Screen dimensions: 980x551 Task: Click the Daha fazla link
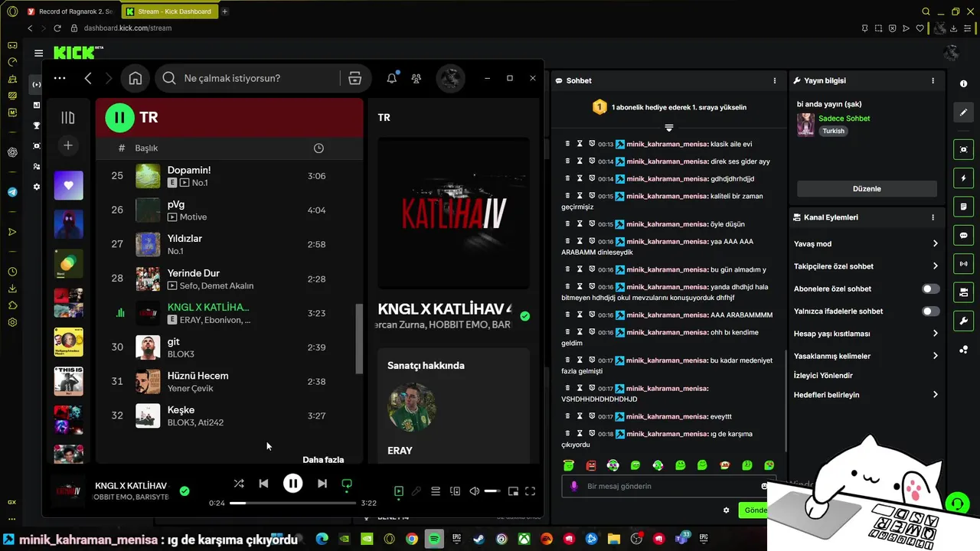pyautogui.click(x=323, y=460)
